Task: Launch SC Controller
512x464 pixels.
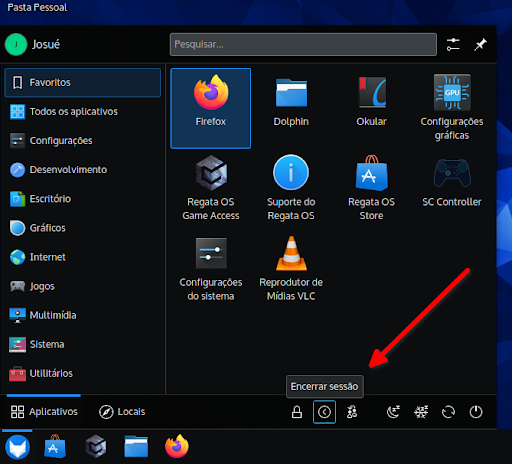Action: (x=452, y=188)
